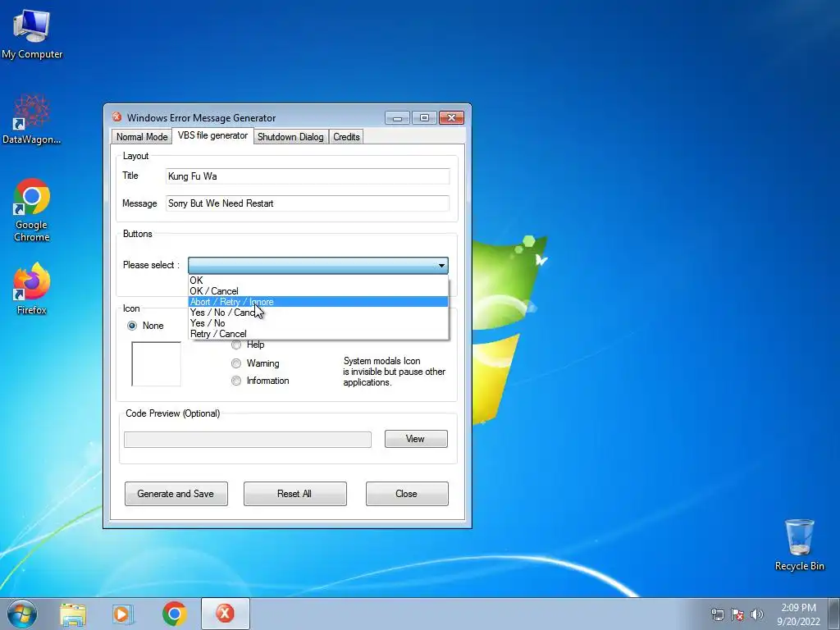840x630 pixels.
Task: Minimize the Error Message Generator window
Action: (397, 117)
